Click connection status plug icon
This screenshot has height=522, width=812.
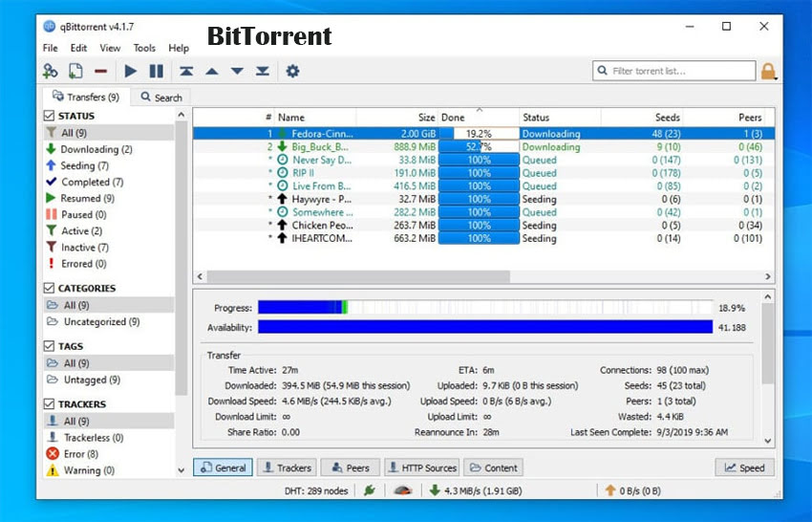tap(370, 490)
